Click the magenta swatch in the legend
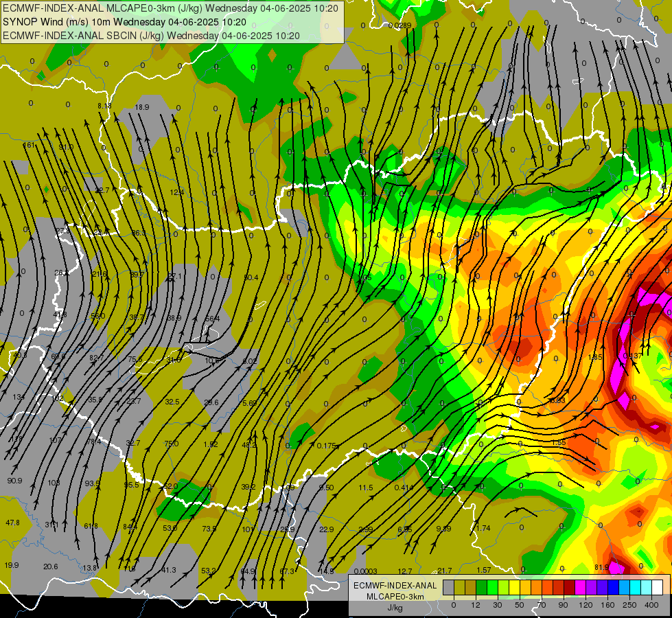The width and height of the screenshot is (672, 618). tap(580, 587)
